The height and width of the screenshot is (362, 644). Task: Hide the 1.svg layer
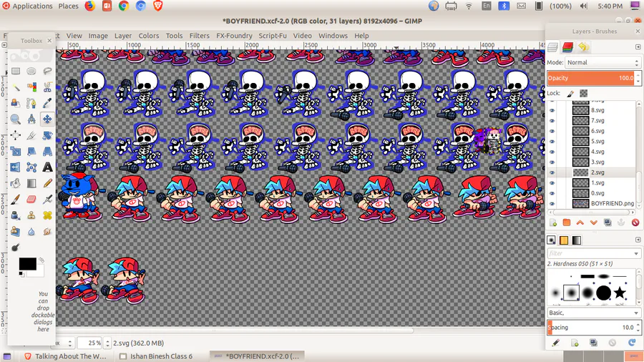tap(552, 182)
